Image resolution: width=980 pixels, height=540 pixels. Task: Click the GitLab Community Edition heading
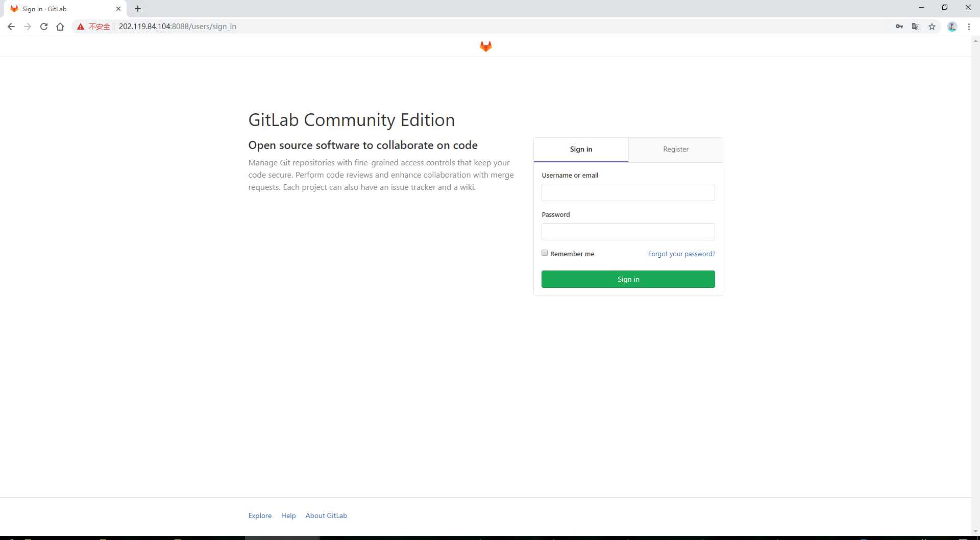351,120
